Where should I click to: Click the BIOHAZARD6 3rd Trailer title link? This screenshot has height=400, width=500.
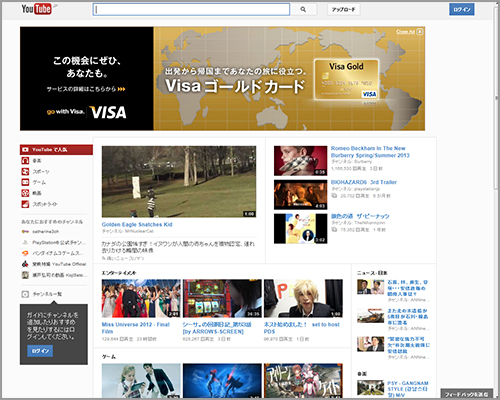tap(364, 182)
